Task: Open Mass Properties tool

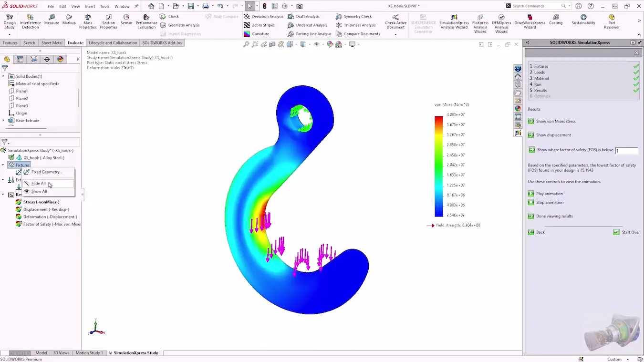Action: point(88,17)
